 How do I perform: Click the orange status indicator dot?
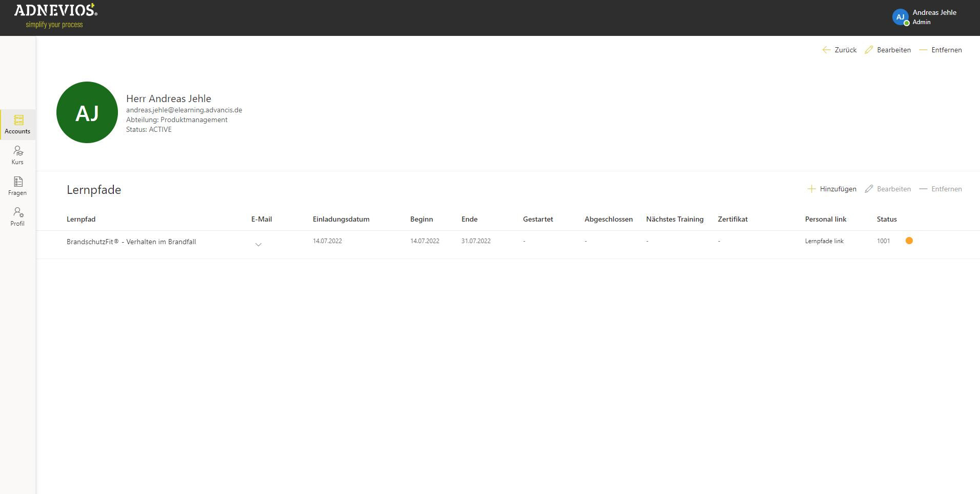coord(909,241)
